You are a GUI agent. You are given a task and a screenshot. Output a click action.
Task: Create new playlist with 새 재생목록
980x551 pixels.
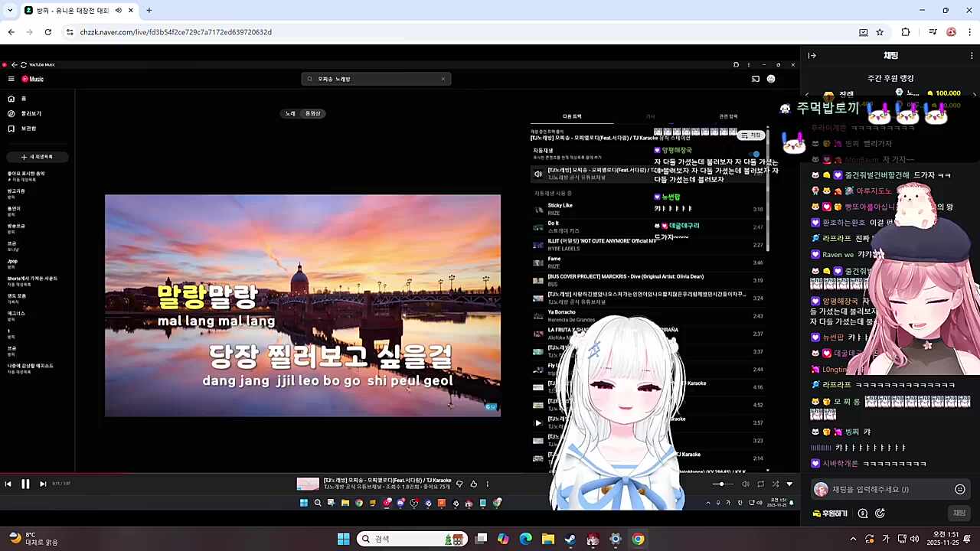click(38, 157)
